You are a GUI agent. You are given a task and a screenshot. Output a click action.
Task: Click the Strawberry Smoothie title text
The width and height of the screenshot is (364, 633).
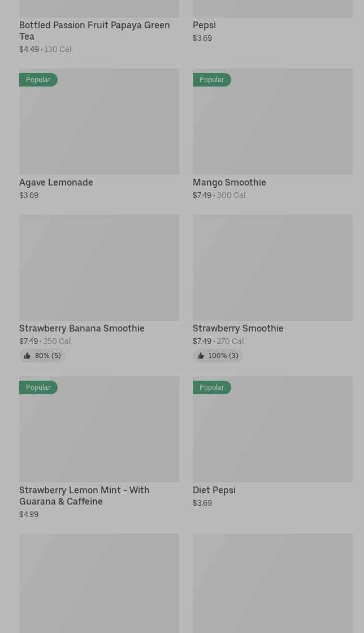click(238, 328)
